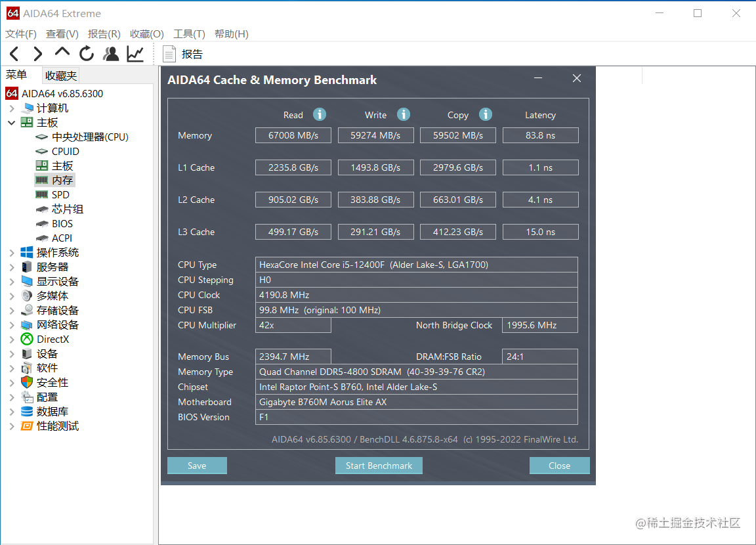The width and height of the screenshot is (756, 545).
Task: Select 设备 devices tree item
Action: (x=47, y=354)
